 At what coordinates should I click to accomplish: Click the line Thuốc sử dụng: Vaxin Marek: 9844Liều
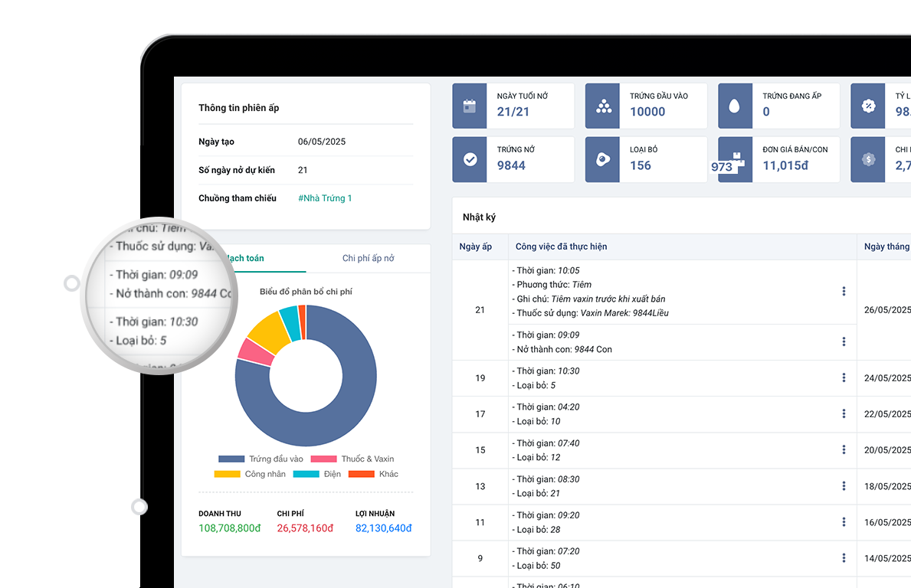pos(590,313)
